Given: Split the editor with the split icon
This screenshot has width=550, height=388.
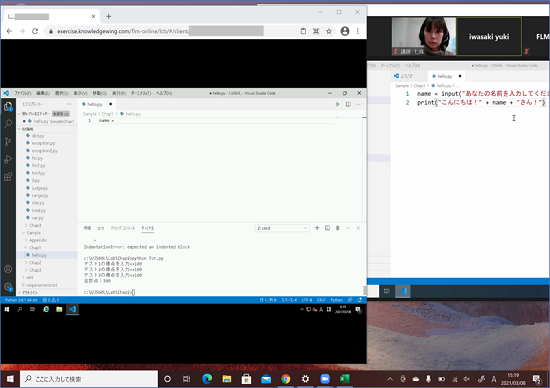Looking at the screenshot, I should click(348, 104).
